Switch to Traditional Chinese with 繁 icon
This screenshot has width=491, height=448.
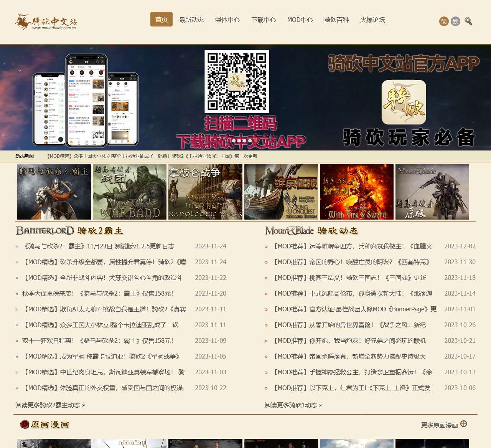click(455, 21)
